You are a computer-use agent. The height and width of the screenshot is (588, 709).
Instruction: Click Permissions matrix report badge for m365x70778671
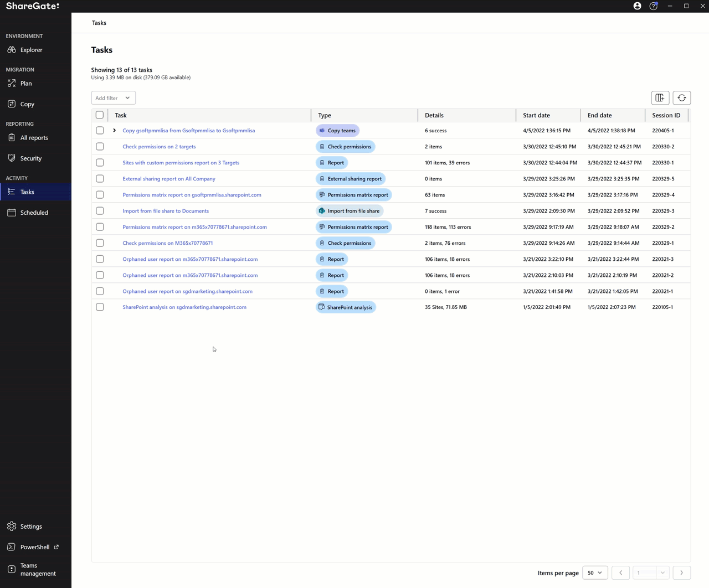click(354, 227)
